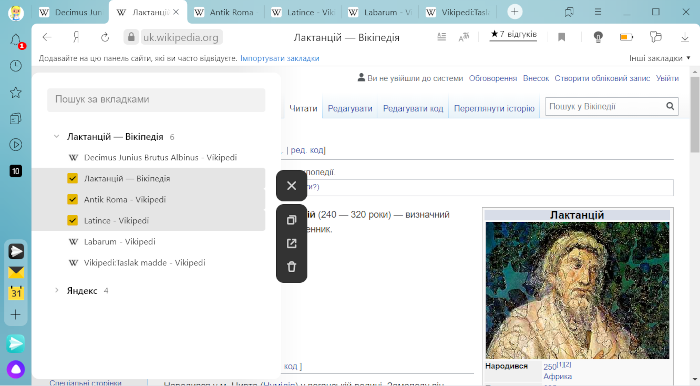Uncheck the Лактанцій — Вікіпедія tab checkbox
This screenshot has width=700, height=386.
pyautogui.click(x=72, y=178)
